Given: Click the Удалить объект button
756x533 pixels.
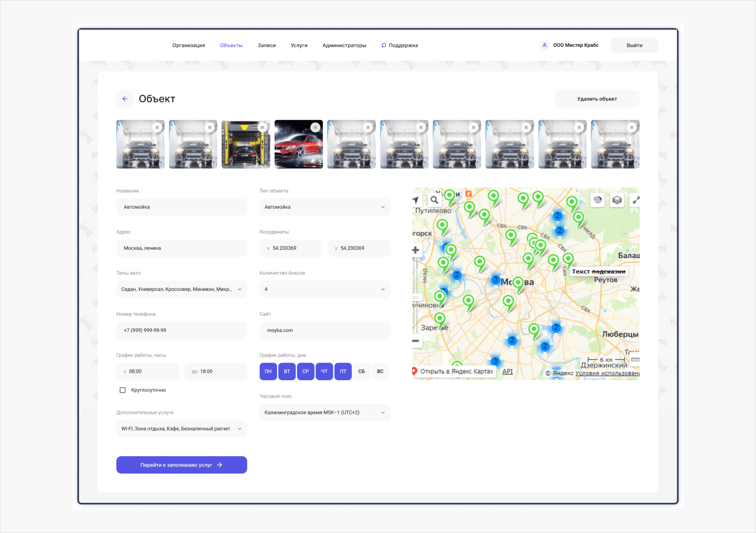Looking at the screenshot, I should 597,99.
